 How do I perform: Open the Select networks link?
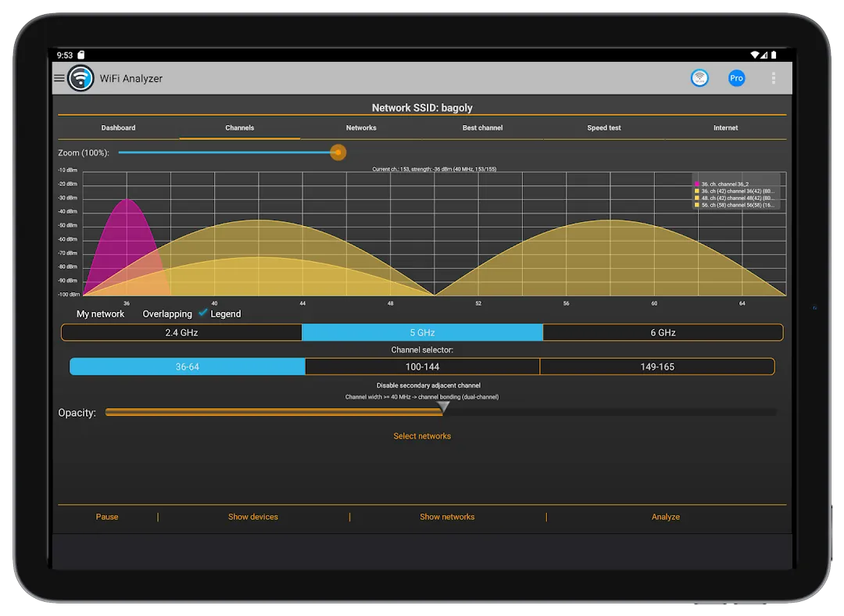(422, 436)
